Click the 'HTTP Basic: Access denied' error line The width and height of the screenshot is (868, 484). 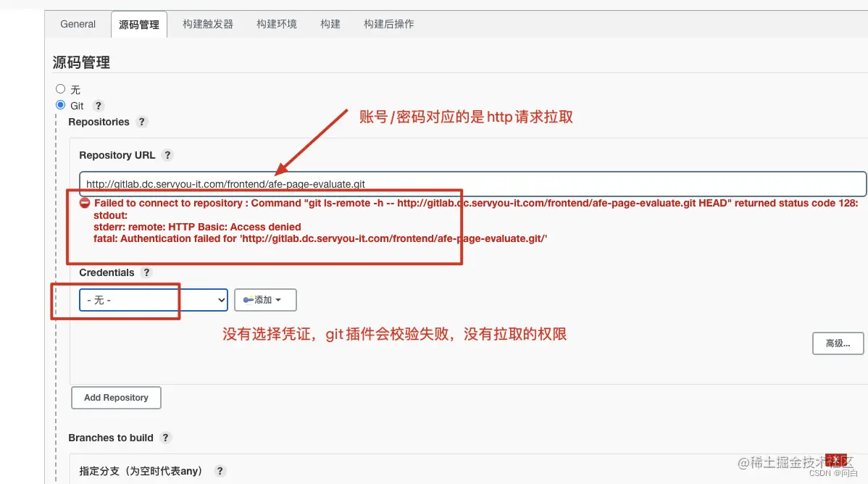tap(197, 227)
